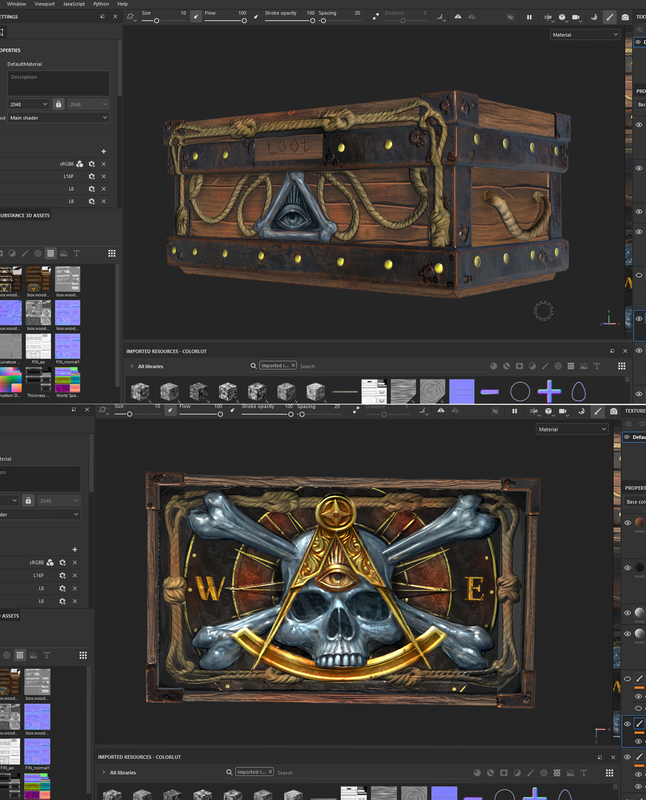Toggle the size lock in upper settings panel

click(x=58, y=104)
